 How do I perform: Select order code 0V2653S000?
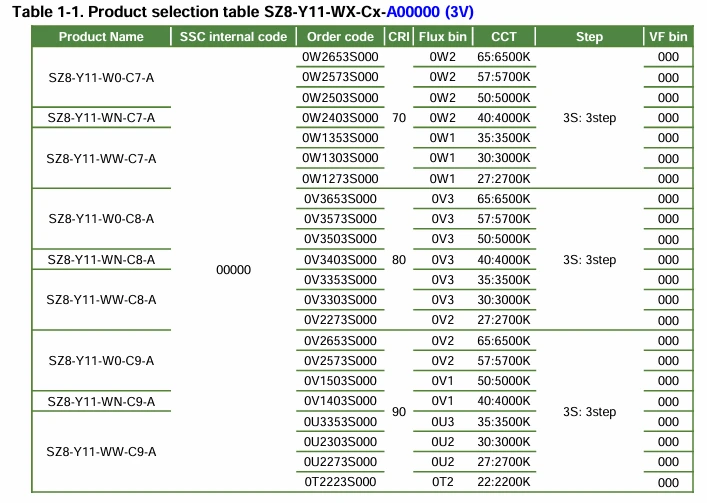pos(340,340)
